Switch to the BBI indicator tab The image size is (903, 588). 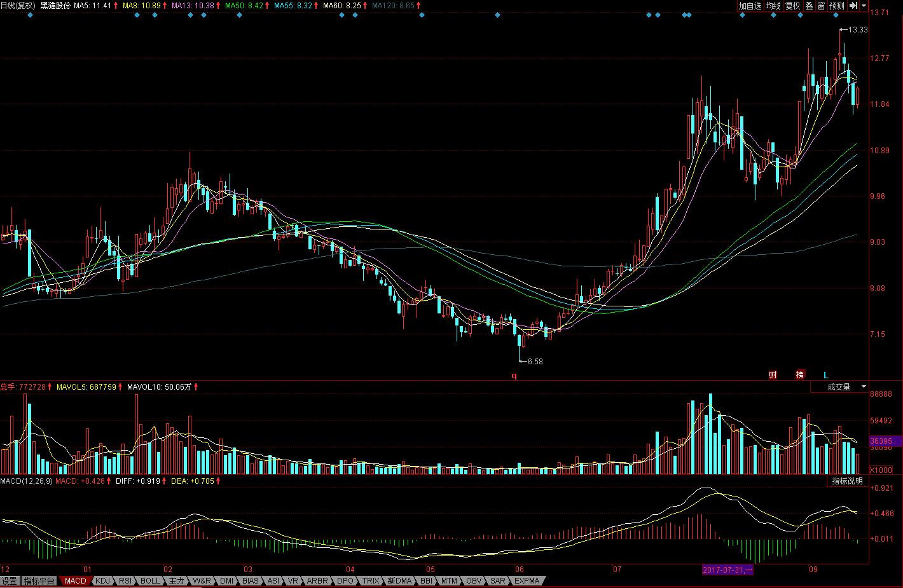click(426, 581)
